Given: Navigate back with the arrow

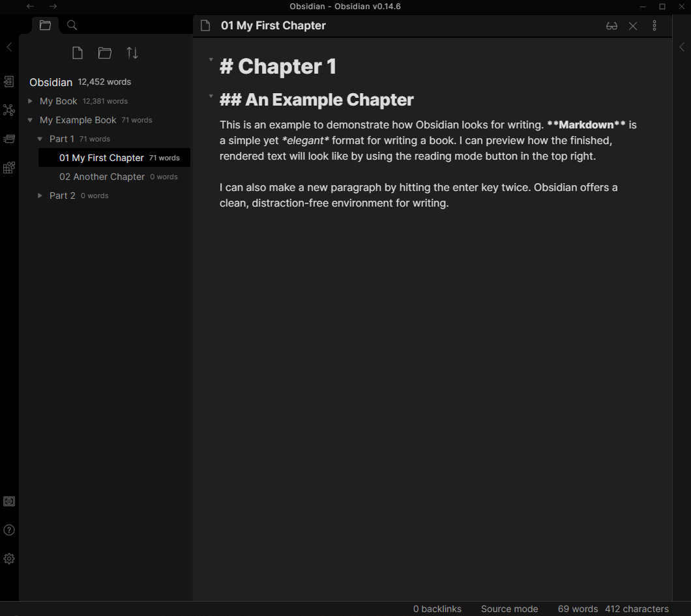Looking at the screenshot, I should (31, 6).
